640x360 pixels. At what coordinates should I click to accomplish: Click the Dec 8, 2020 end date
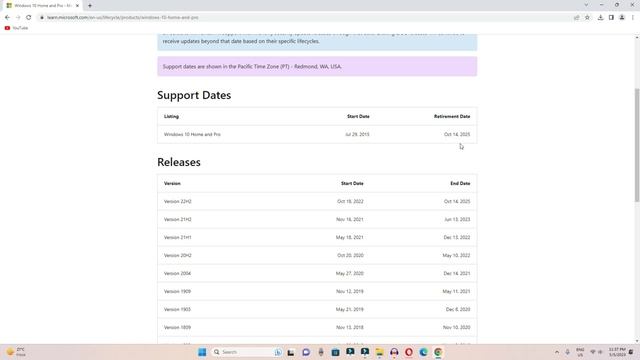point(458,309)
